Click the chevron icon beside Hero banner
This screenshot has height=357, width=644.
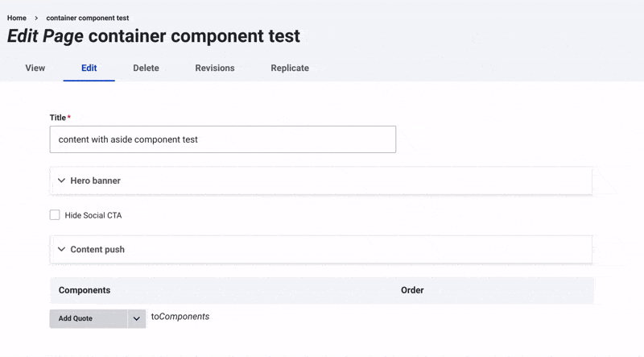62,181
